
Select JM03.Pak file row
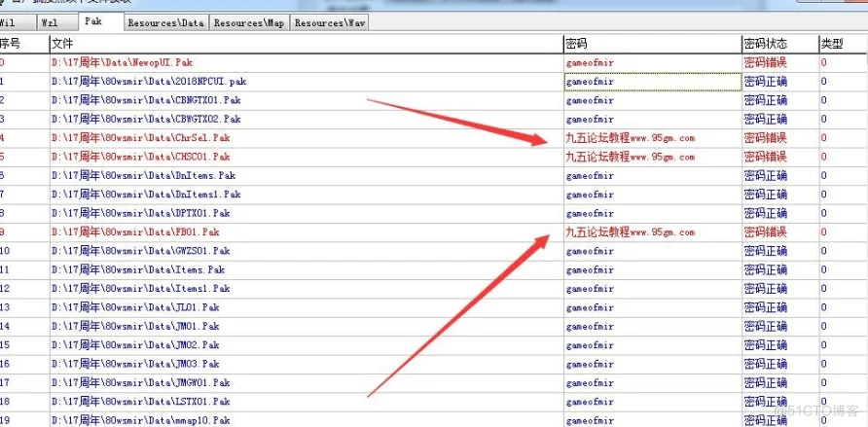pos(135,364)
